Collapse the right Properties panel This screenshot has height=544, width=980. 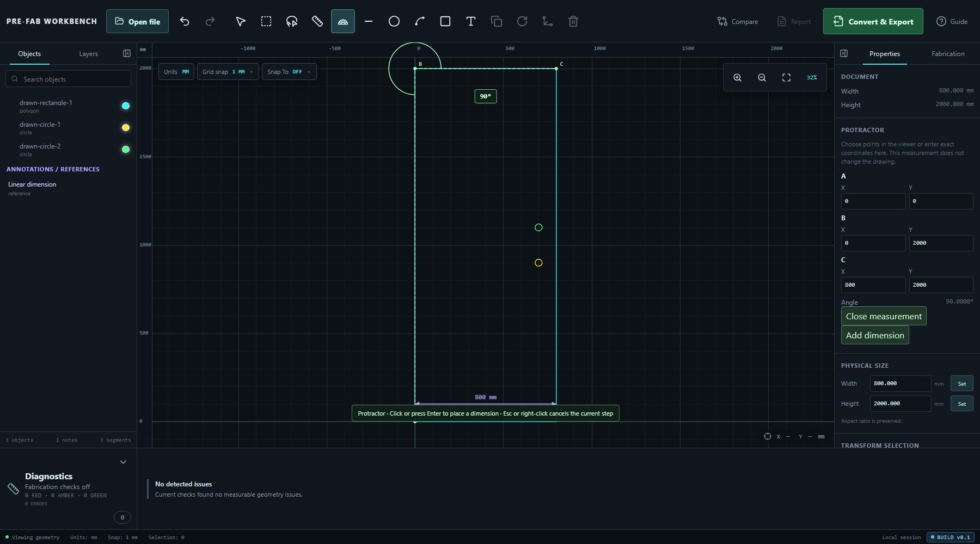point(844,53)
